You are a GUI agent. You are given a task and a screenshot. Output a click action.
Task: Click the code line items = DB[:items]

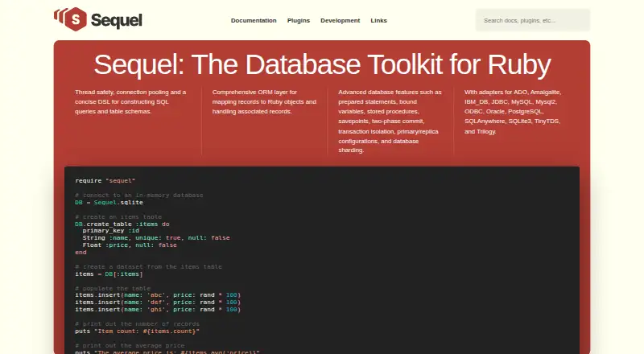point(109,274)
